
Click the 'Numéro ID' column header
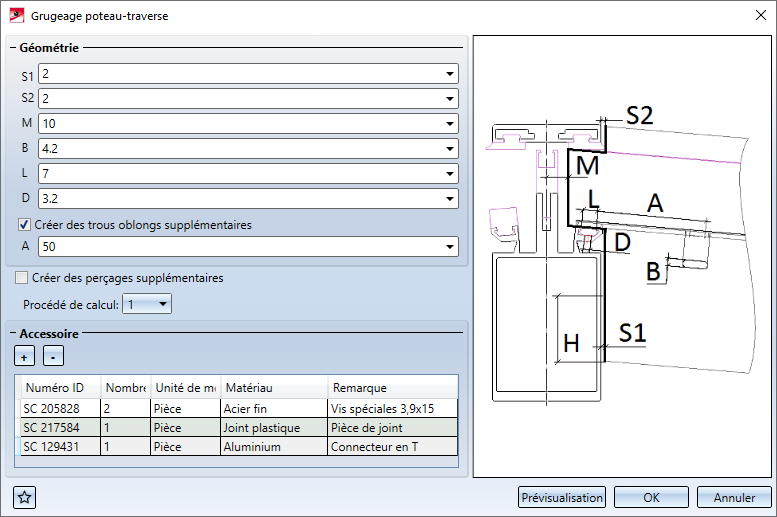(59, 388)
